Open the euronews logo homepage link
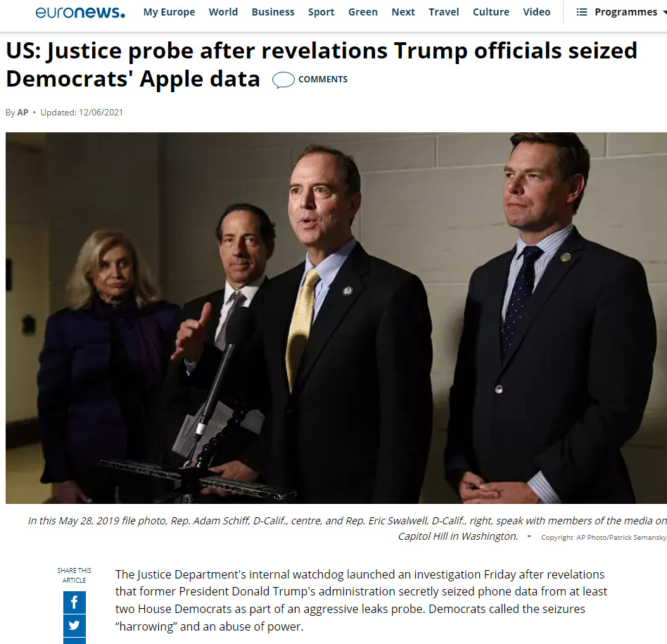Image resolution: width=667 pixels, height=644 pixels. [80, 12]
